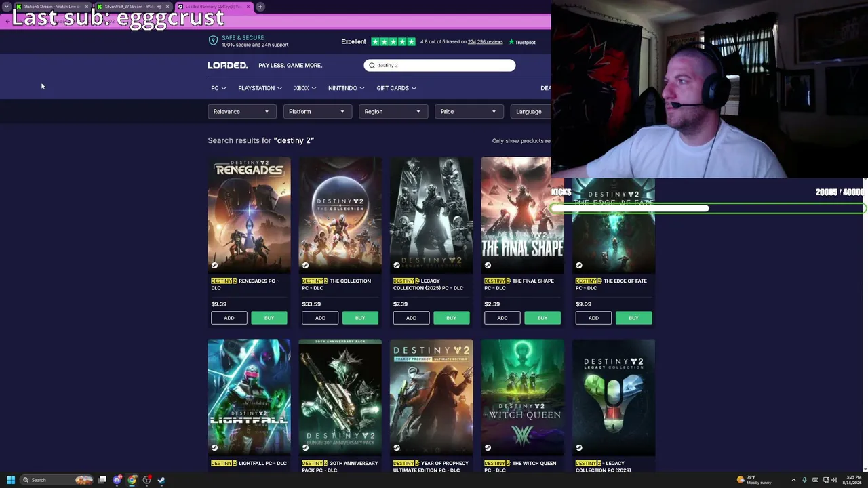Screen dimensions: 868x488
Task: Click the browser back arrow
Action: point(7,21)
